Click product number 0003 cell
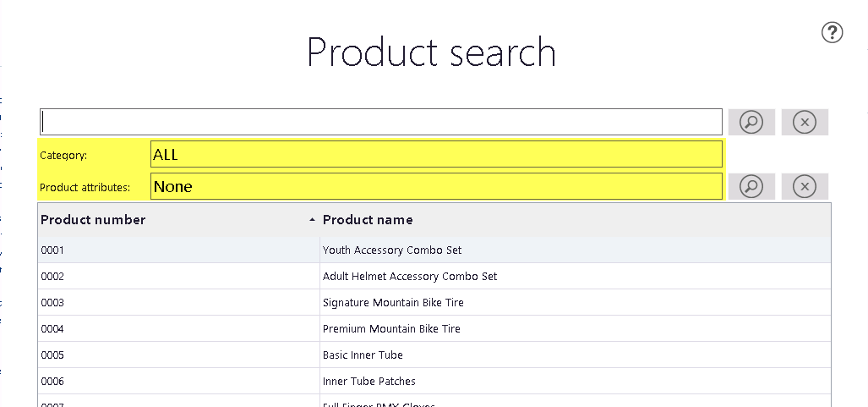Viewport: 868px width, 407px height. tap(179, 303)
